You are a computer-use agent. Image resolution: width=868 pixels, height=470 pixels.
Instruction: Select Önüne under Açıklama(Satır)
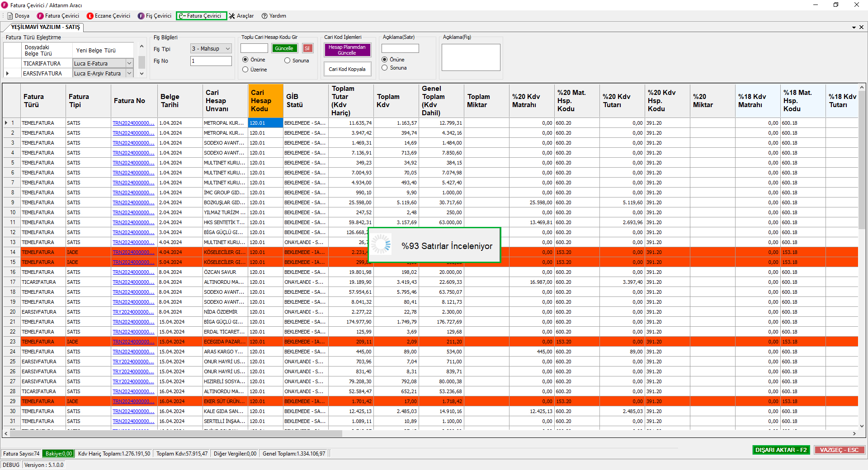click(x=393, y=60)
